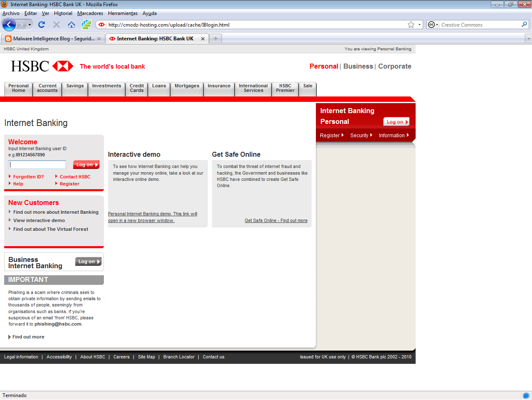Go to the browser home page icon
The width and height of the screenshot is (532, 400).
pos(71,25)
